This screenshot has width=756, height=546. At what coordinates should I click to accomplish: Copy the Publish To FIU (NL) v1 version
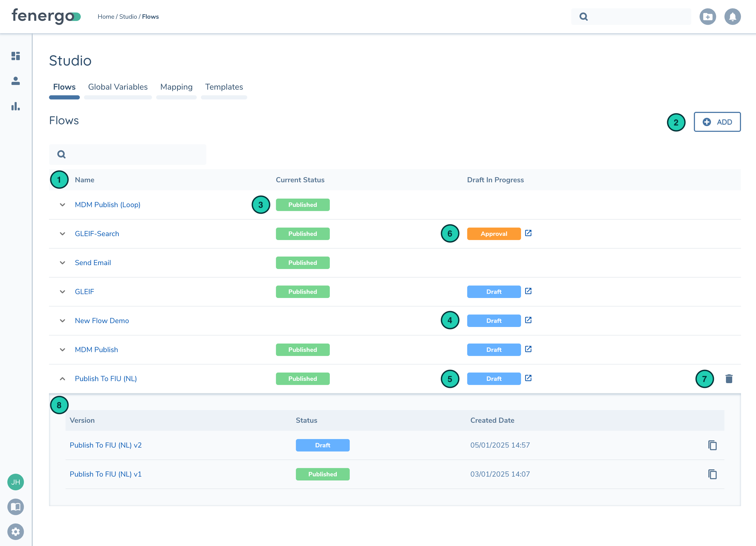coord(712,474)
